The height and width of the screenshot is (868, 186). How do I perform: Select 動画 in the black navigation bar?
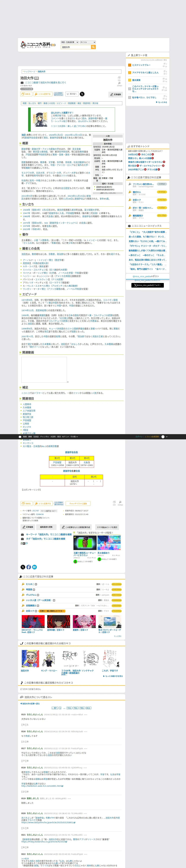pyautogui.click(x=25, y=437)
